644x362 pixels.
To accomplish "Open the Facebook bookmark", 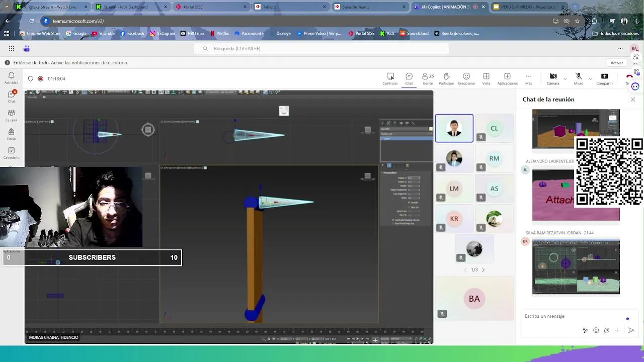I will click(x=132, y=33).
